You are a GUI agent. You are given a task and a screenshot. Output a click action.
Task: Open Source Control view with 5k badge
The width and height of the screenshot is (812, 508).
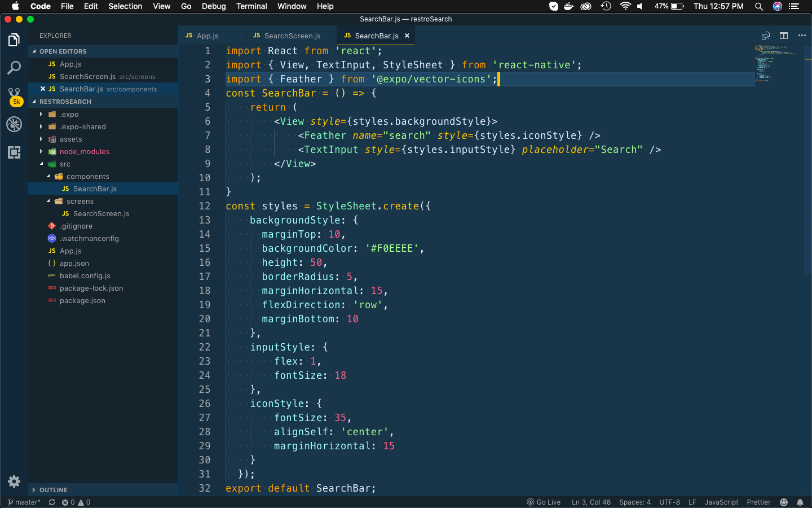pos(14,96)
